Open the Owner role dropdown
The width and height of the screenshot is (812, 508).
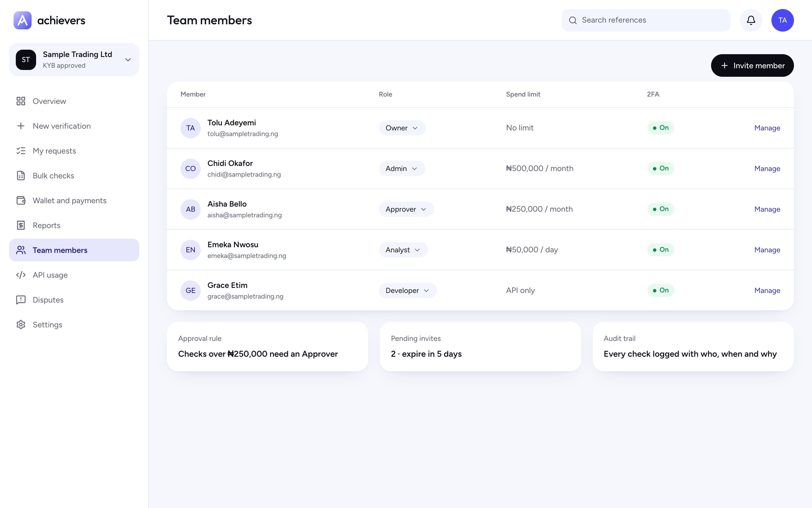[x=402, y=128]
